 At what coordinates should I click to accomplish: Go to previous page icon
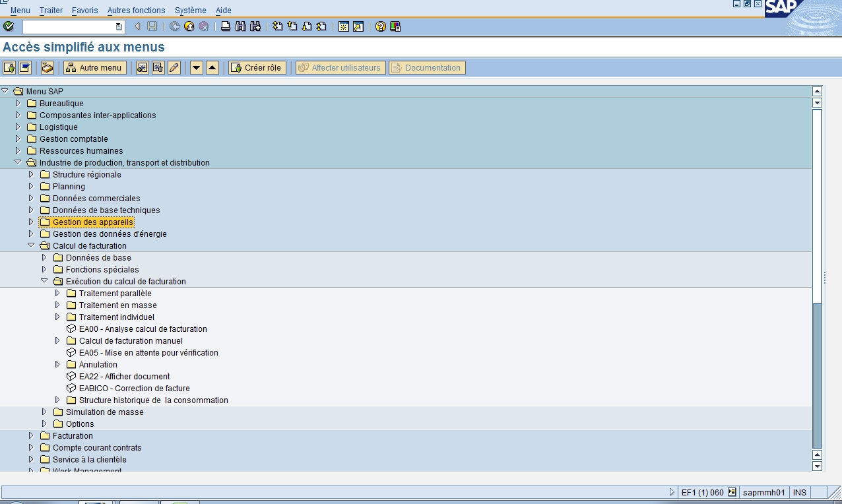292,26
